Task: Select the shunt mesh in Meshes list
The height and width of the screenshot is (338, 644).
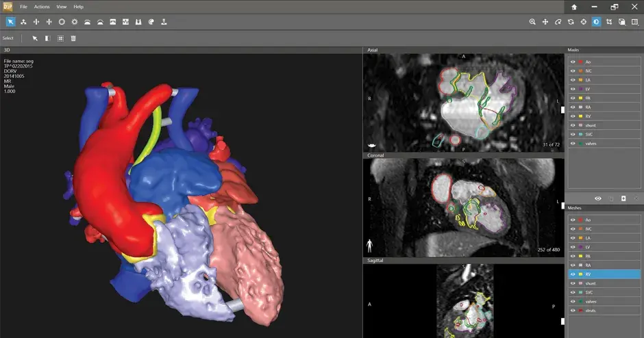Action: [x=591, y=283]
